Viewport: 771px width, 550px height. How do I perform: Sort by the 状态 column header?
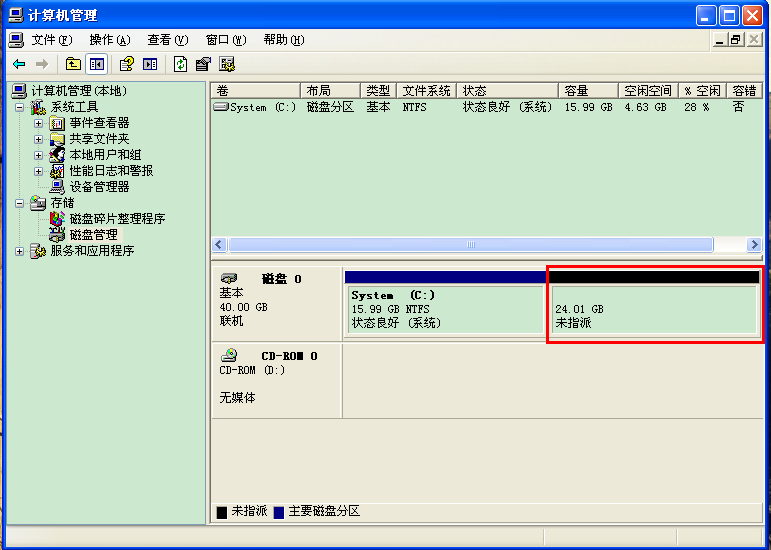coord(507,90)
